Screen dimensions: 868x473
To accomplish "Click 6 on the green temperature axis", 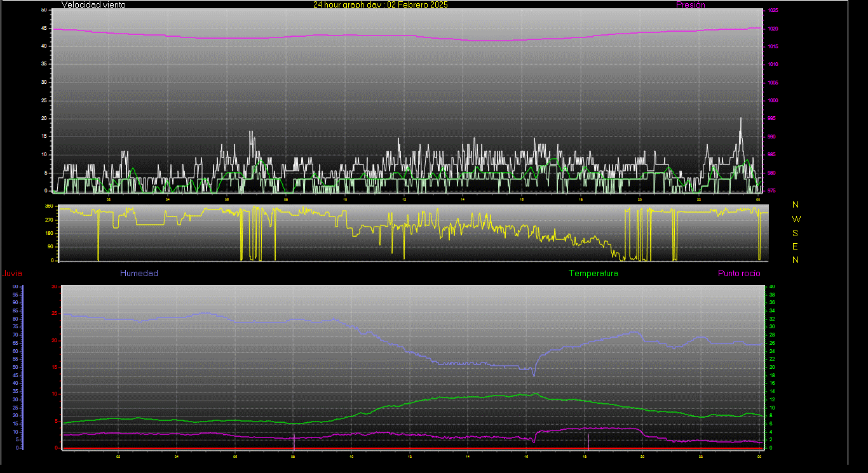I will click(771, 423).
